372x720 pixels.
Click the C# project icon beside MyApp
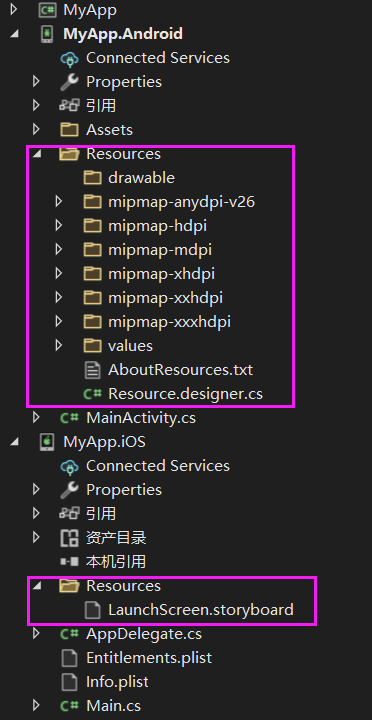click(47, 10)
